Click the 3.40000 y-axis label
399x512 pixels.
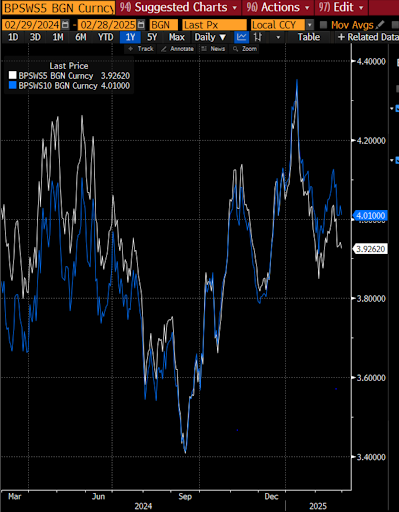(371, 457)
